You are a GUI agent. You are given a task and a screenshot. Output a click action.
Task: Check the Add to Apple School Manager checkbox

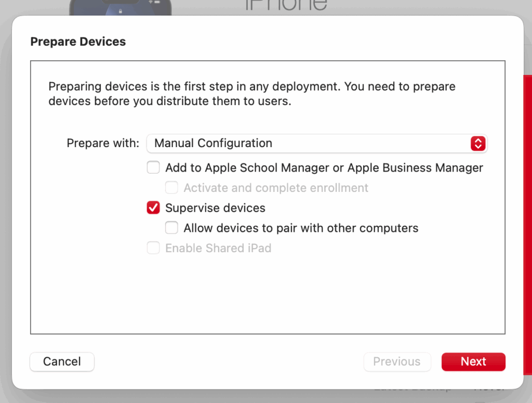153,168
